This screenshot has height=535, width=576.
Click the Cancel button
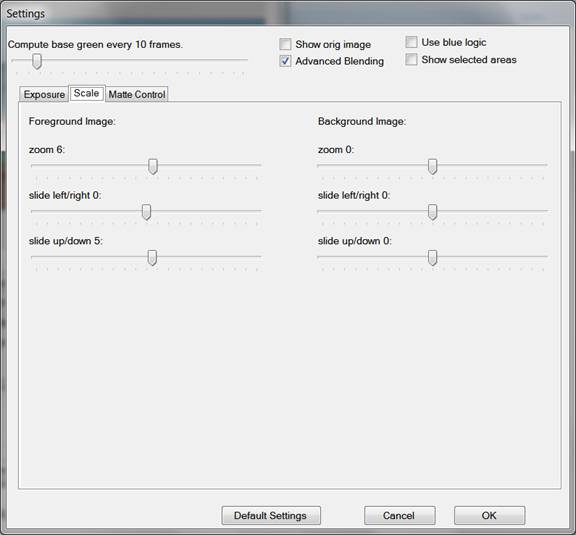click(399, 516)
